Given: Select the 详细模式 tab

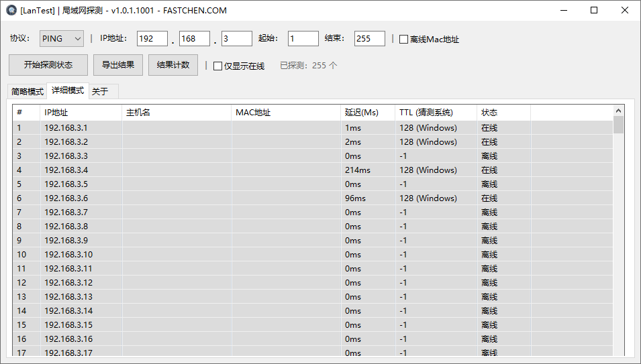Looking at the screenshot, I should (68, 90).
